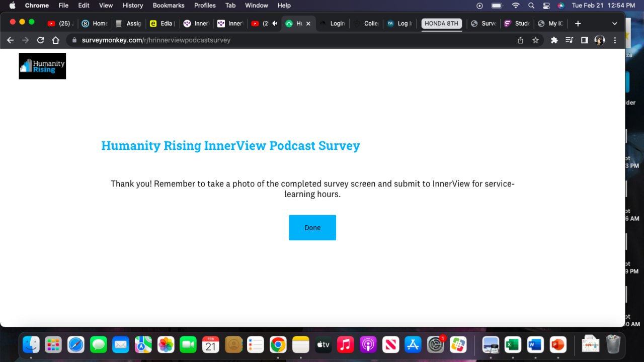Launch Word from the Dock
The height and width of the screenshot is (362, 644).
tap(535, 344)
